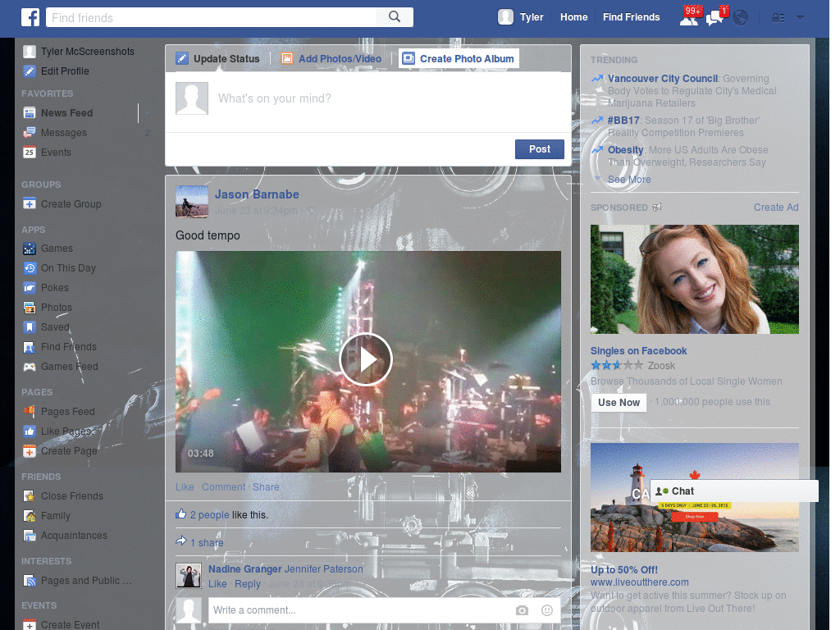Viewport: 840px width, 630px height.
Task: Open Pokes from the Apps sidebar
Action: point(57,287)
